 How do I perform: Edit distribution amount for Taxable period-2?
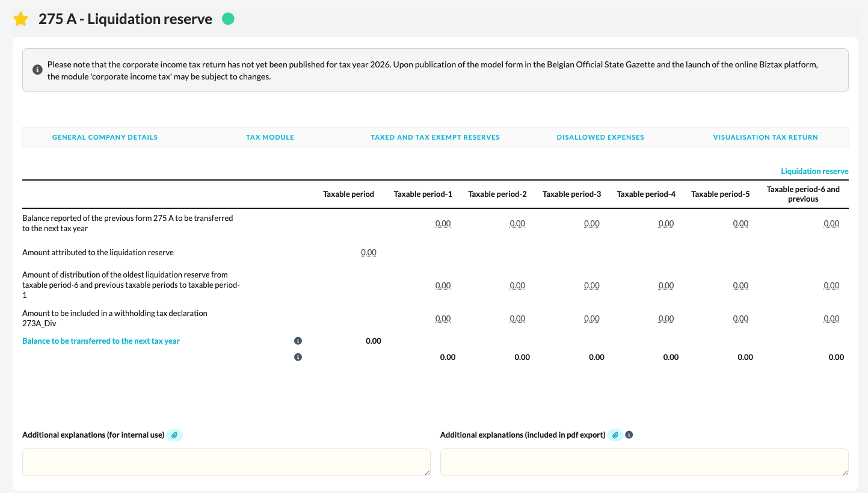(x=517, y=285)
